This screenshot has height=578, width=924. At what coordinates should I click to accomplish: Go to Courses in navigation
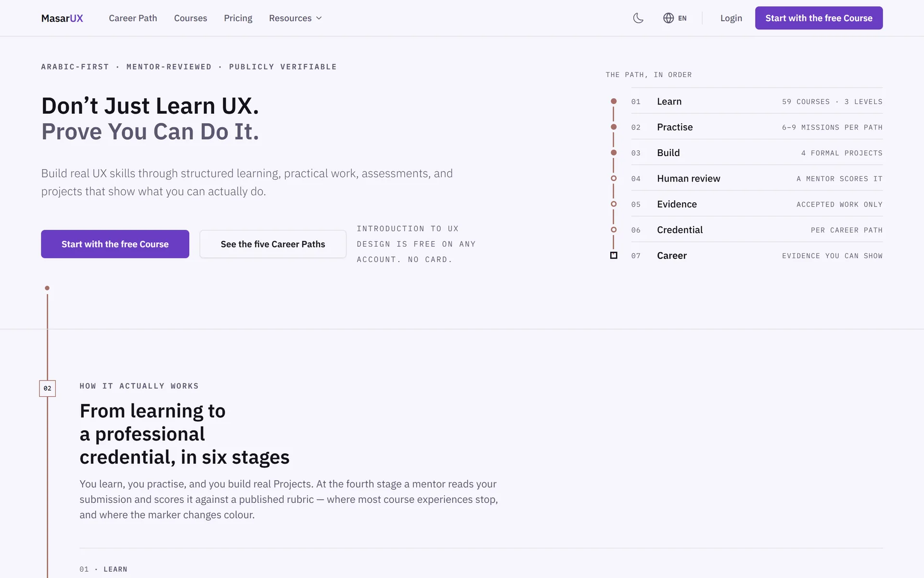tap(191, 18)
